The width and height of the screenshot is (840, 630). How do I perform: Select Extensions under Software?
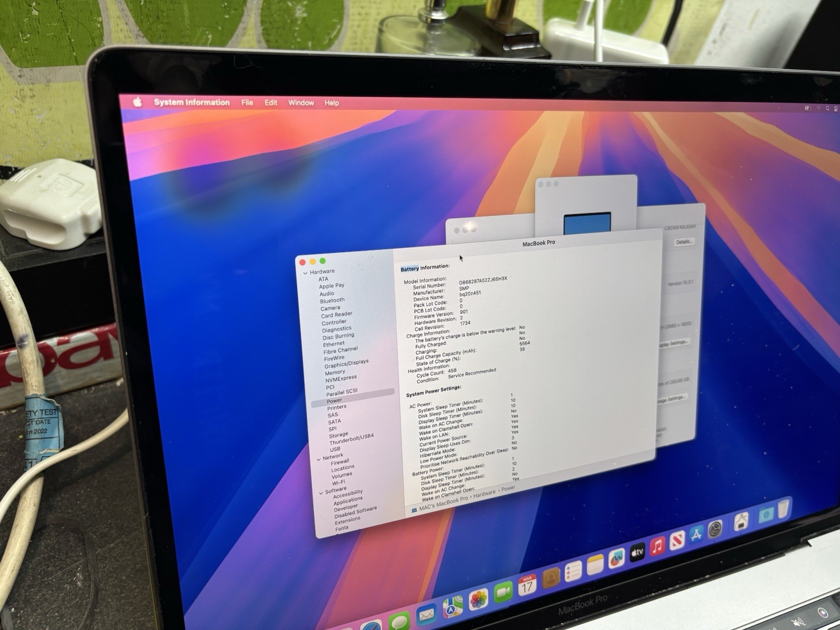pos(348,521)
